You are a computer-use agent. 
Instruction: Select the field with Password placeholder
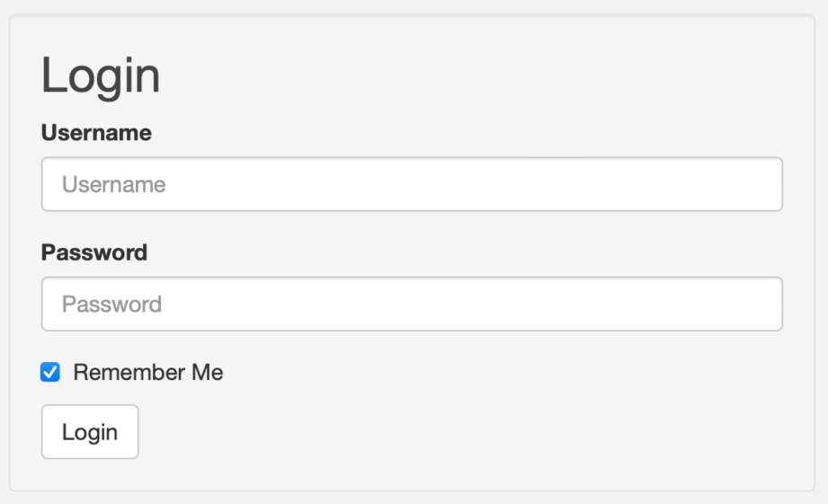(x=412, y=304)
